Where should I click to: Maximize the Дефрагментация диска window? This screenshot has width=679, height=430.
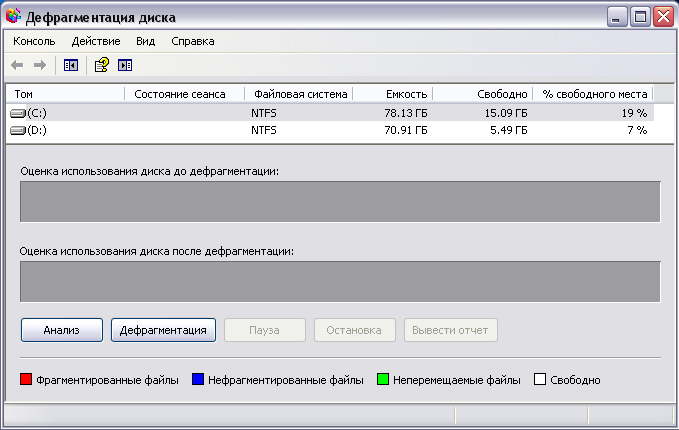[640, 17]
